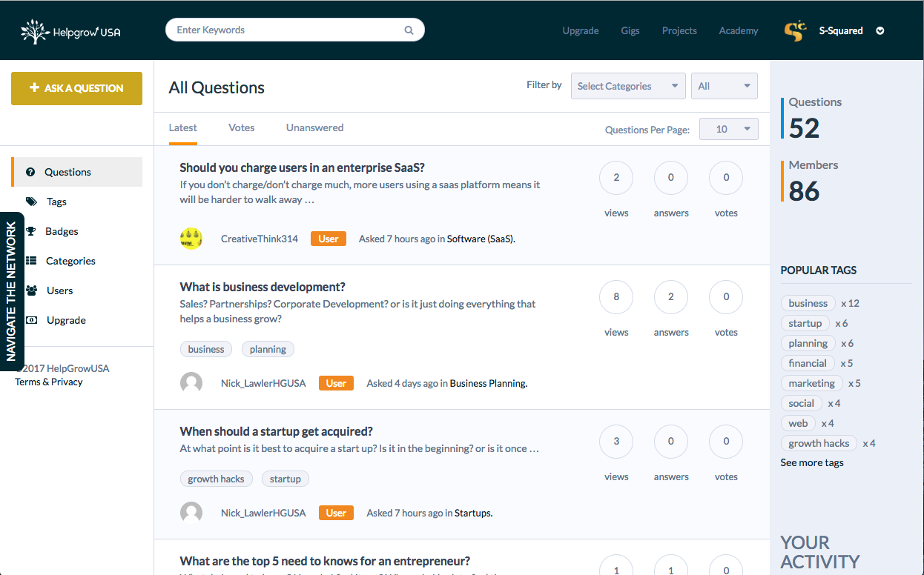Select the growth hacks popular tag
This screenshot has height=575, width=924.
pyautogui.click(x=819, y=443)
